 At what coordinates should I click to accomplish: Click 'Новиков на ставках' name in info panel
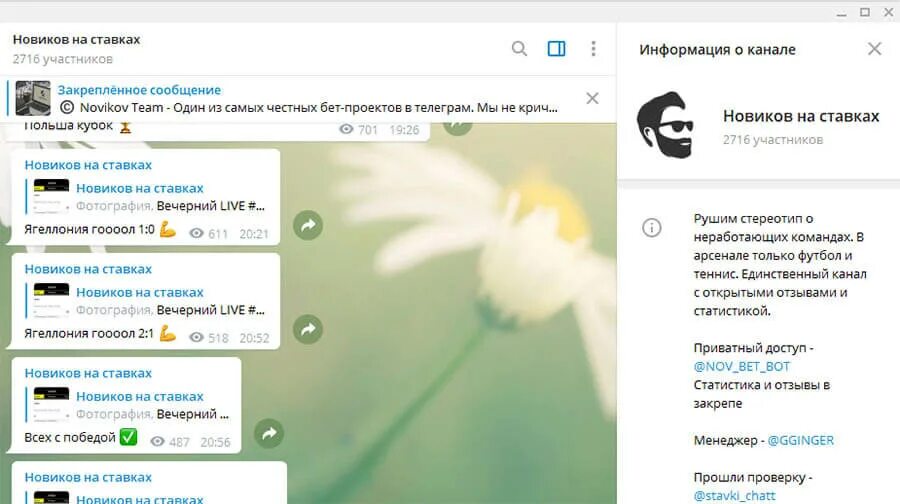[801, 116]
